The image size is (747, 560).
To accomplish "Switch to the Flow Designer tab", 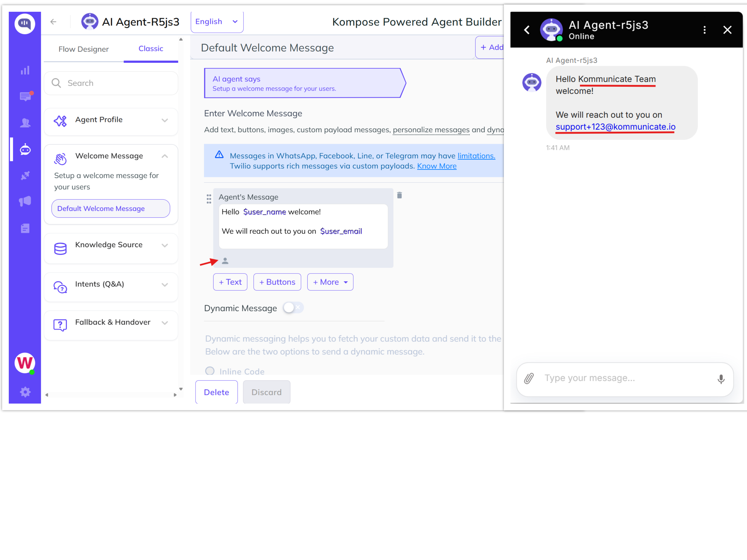I will [83, 49].
